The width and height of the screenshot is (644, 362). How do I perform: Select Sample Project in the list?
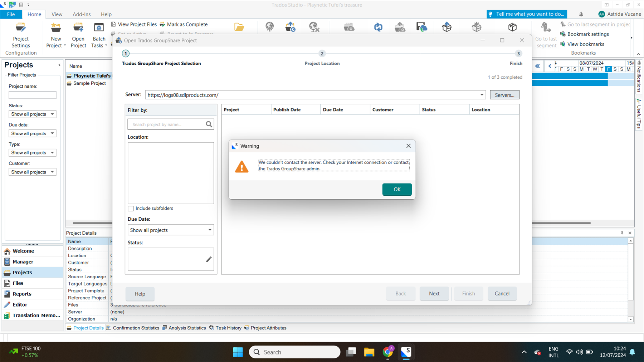(89, 83)
